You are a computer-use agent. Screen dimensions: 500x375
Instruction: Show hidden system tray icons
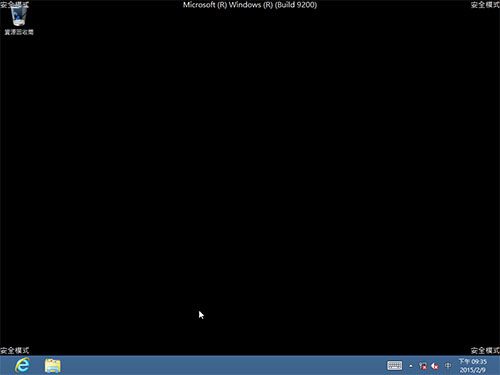click(x=411, y=366)
